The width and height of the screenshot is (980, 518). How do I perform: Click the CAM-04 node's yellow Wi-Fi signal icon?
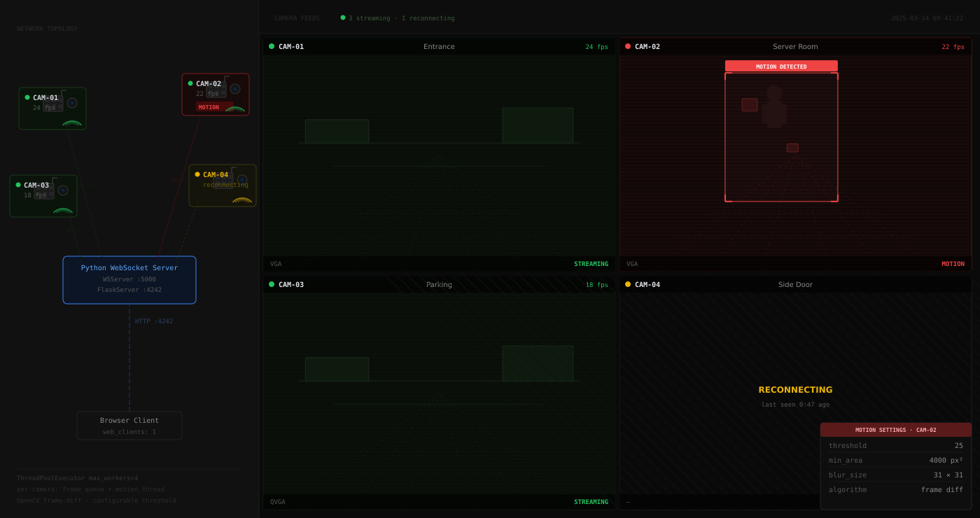pos(242,200)
